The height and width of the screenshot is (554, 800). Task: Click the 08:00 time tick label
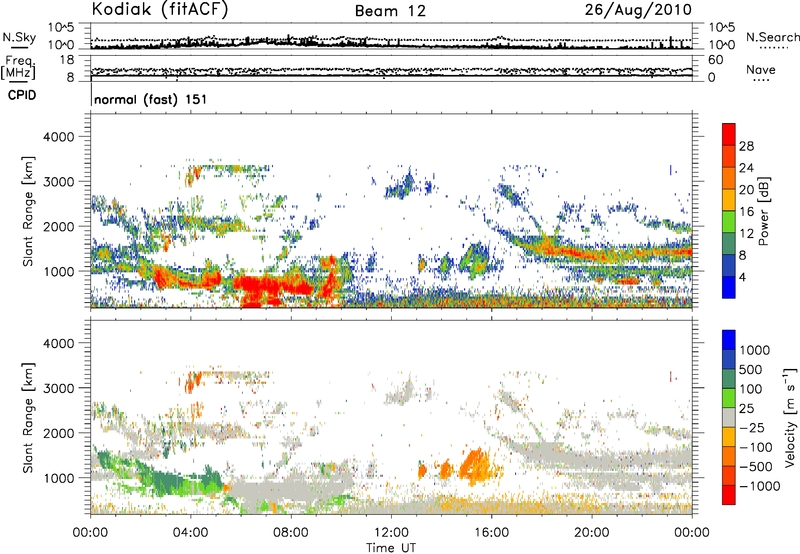(x=291, y=533)
